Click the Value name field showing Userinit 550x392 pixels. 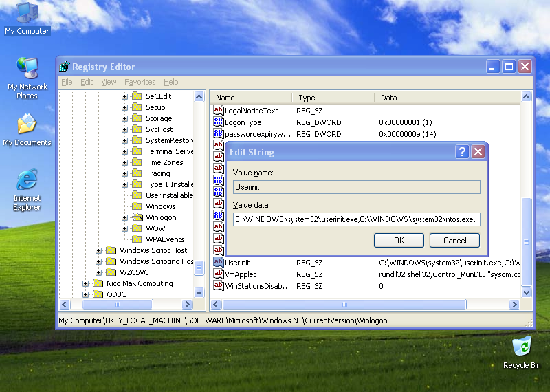(x=356, y=187)
